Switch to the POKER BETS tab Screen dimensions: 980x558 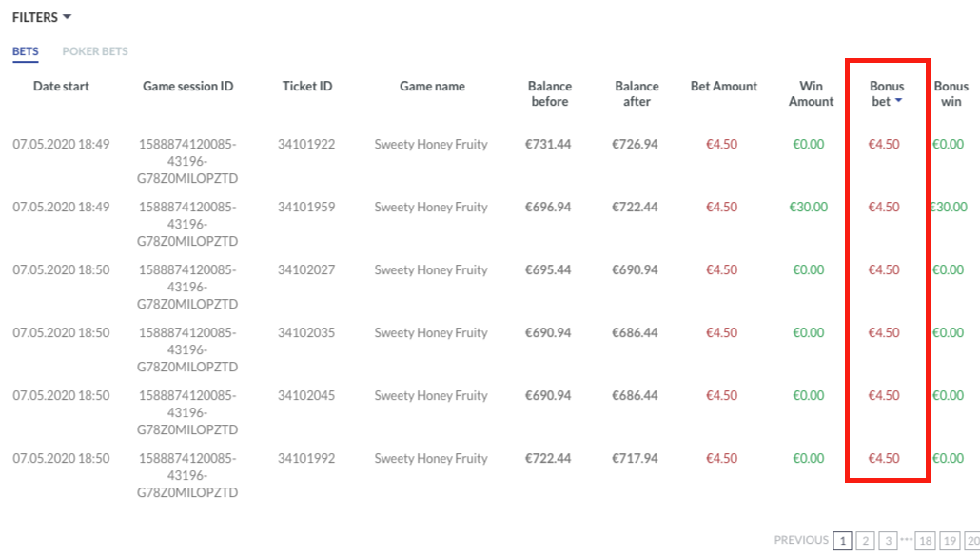(95, 51)
